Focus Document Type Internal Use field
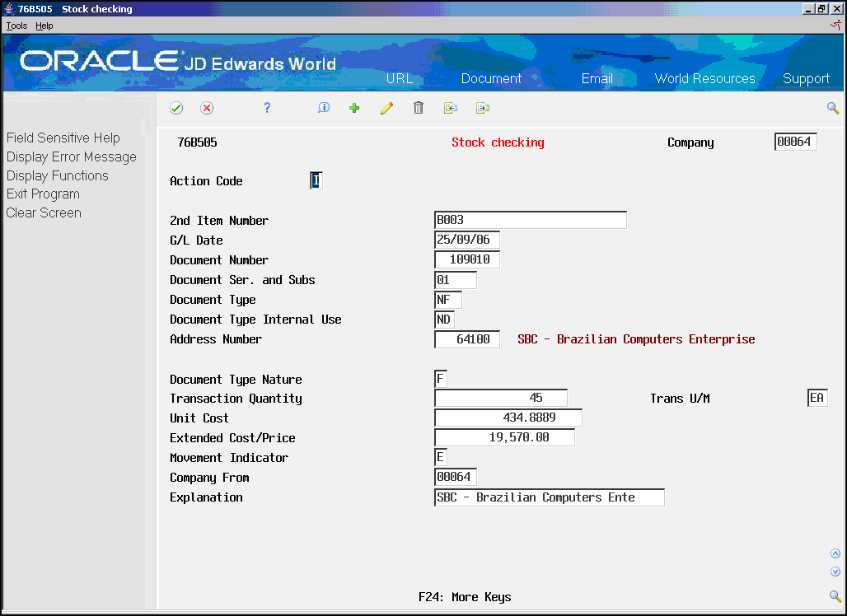The image size is (847, 616). coord(445,319)
